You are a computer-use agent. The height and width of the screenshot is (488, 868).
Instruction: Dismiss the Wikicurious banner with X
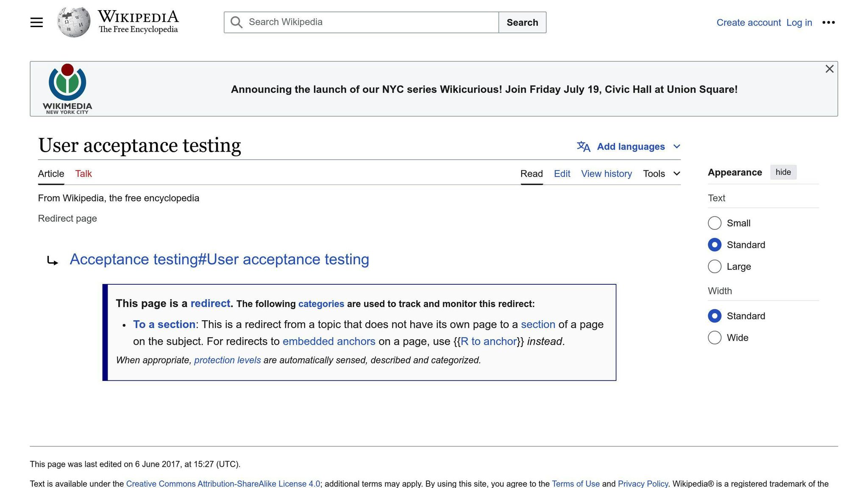829,69
